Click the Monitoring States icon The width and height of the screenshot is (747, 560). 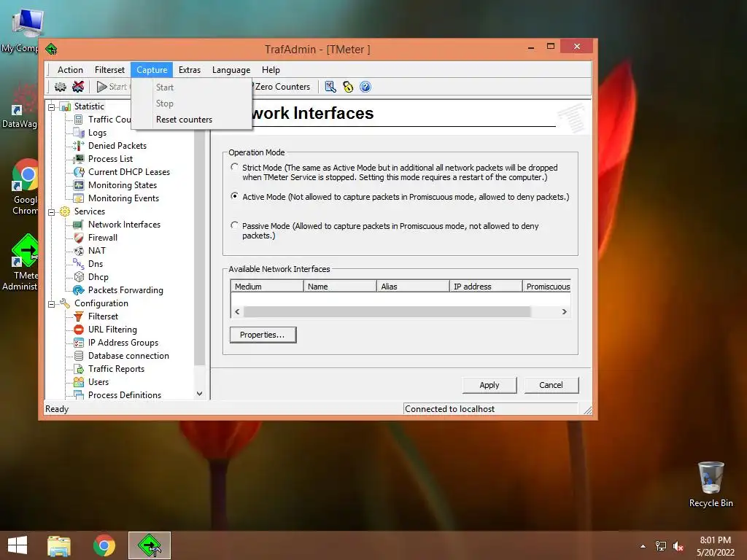click(79, 184)
